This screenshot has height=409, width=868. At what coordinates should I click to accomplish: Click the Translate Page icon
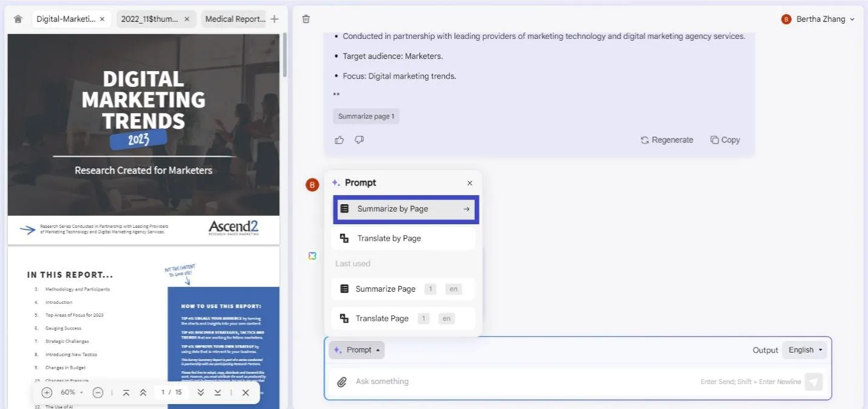[344, 318]
